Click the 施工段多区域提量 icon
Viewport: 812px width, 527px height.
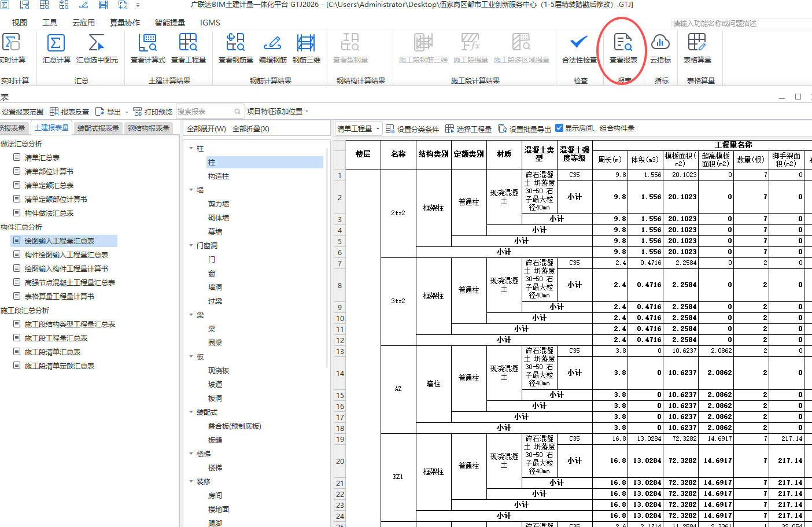click(521, 48)
